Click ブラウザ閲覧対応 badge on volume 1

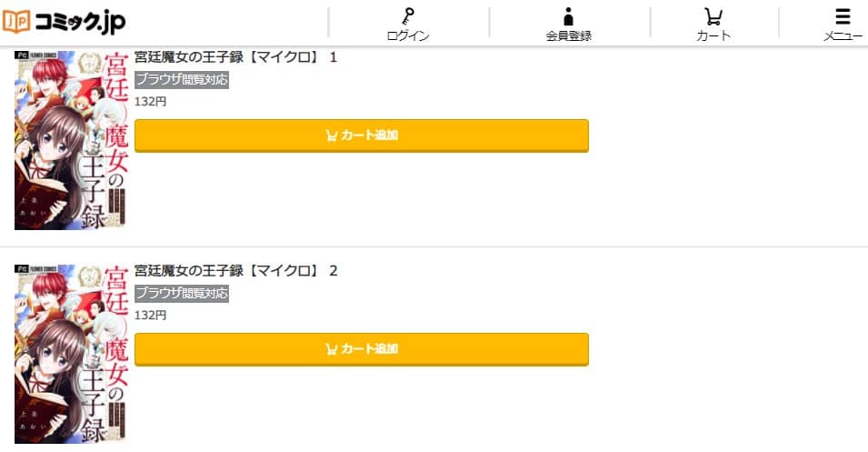[x=182, y=80]
